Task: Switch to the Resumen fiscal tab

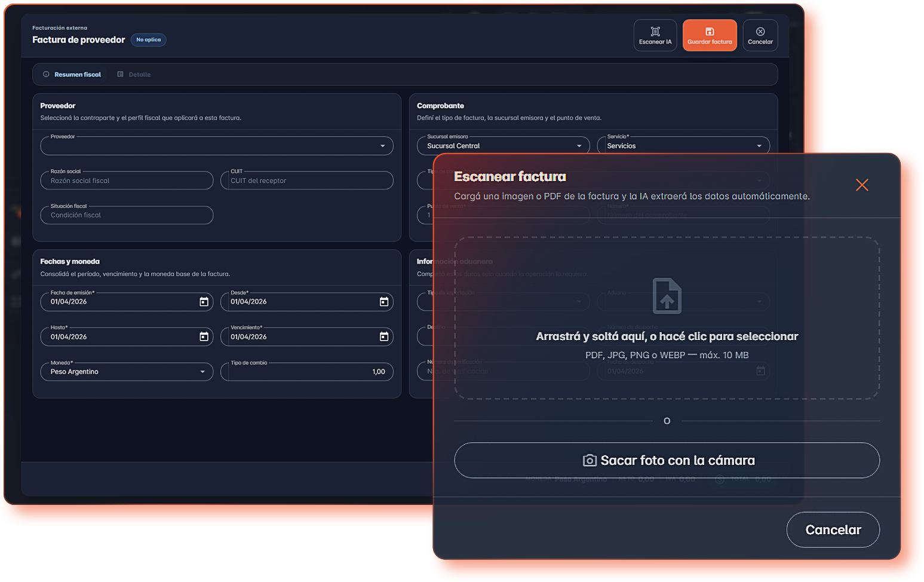Action: click(x=72, y=75)
